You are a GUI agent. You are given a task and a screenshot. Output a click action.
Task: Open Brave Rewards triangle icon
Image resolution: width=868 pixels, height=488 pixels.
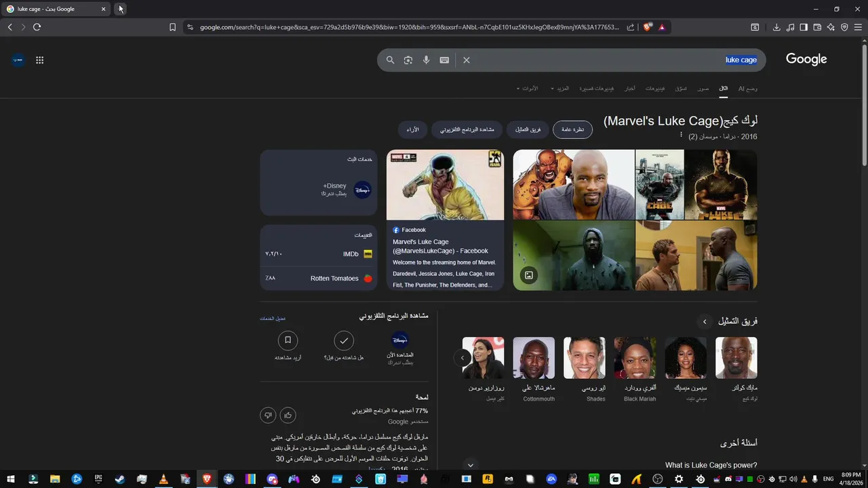coord(662,27)
